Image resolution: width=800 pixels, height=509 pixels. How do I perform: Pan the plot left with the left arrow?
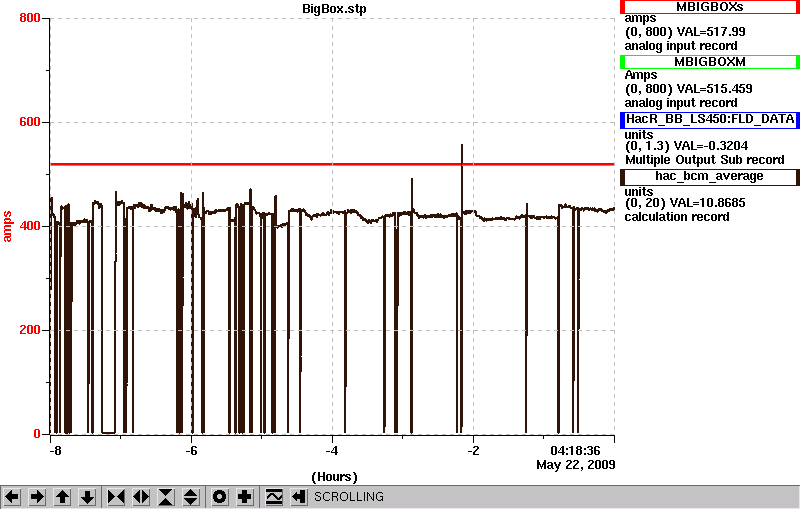pos(12,497)
